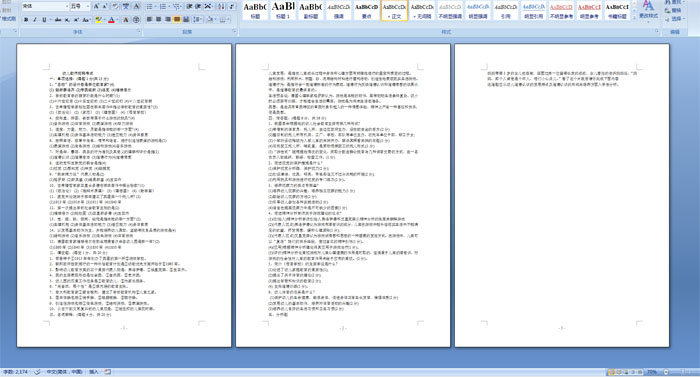Image resolution: width=700 pixels, height=377 pixels.
Task: Apply bulleted list
Action: tap(150, 6)
